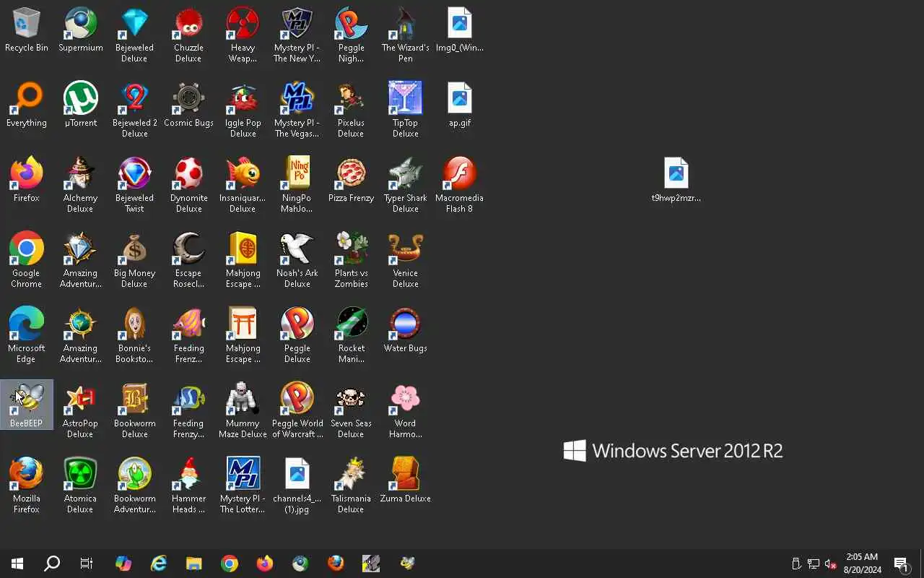
Task: Open The Wizard's Pen shortcut
Action: tap(405, 35)
